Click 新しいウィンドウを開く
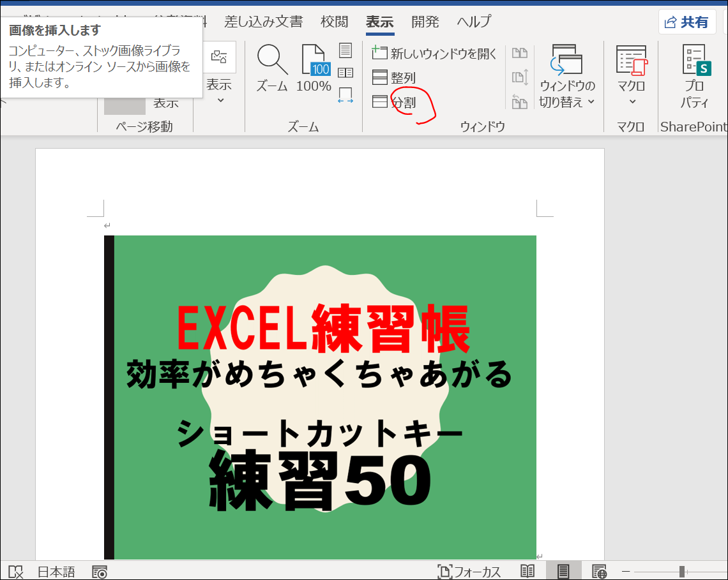 pos(434,54)
